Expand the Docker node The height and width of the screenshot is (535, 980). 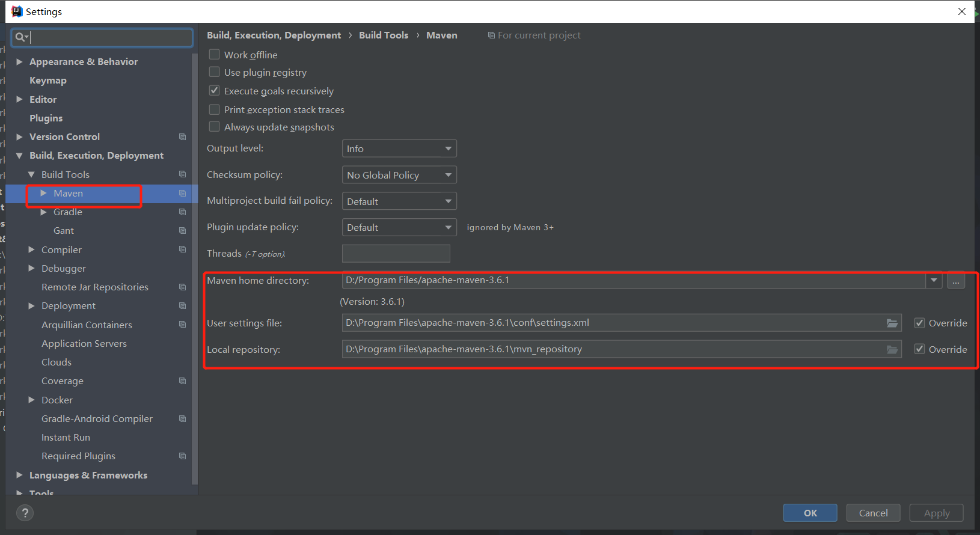[x=31, y=400]
